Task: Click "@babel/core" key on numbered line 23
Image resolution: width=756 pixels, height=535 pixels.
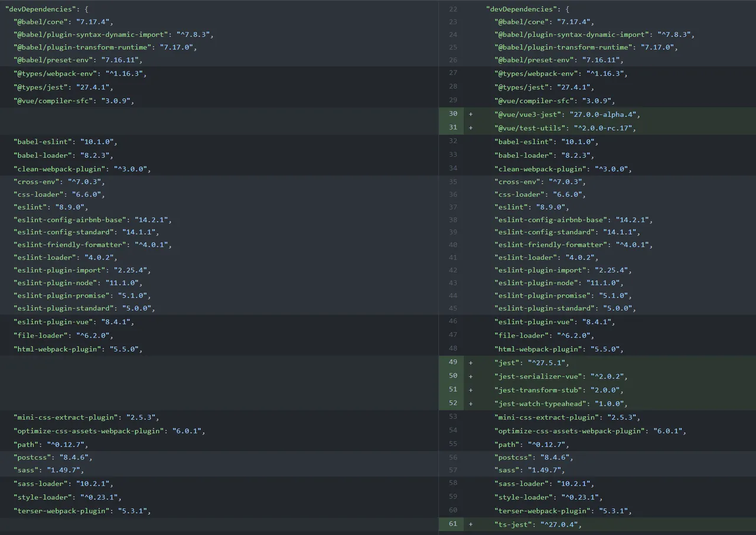Action: click(x=522, y=22)
